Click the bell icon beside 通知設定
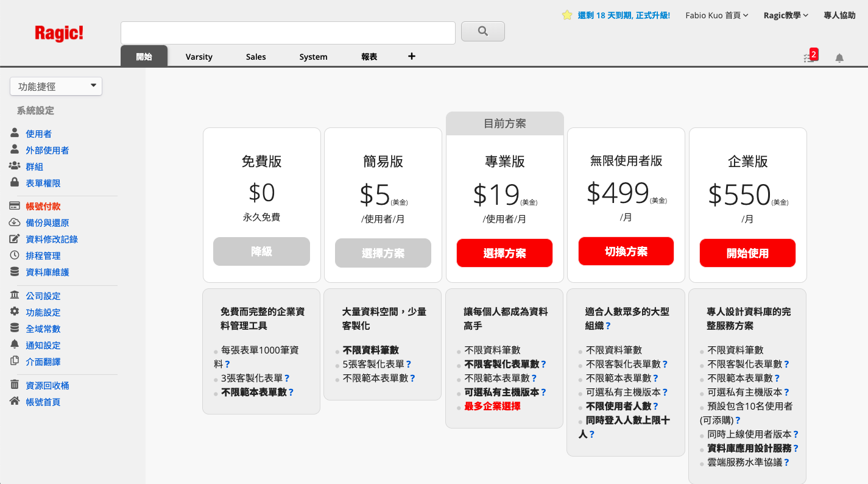 tap(15, 344)
